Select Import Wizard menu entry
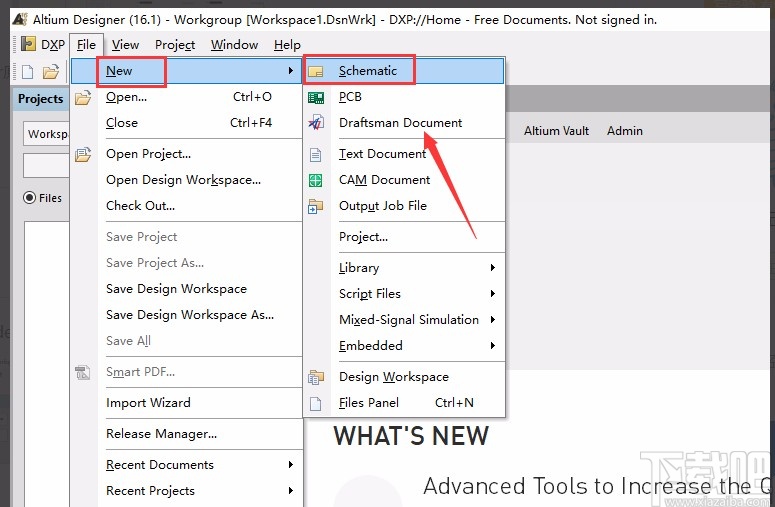775x507 pixels. pyautogui.click(x=186, y=403)
